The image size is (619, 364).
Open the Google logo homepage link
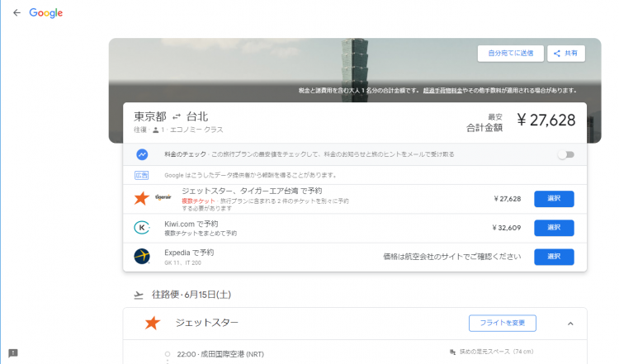point(45,13)
